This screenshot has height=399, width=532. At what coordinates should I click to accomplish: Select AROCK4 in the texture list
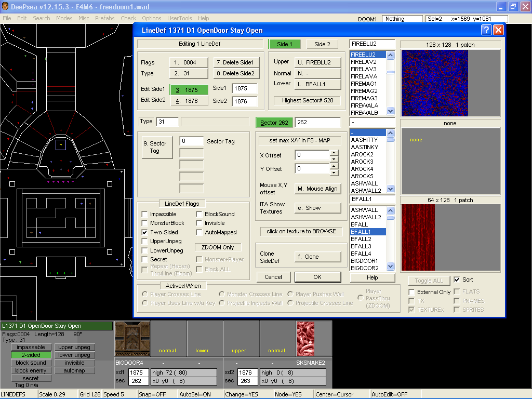click(x=368, y=169)
